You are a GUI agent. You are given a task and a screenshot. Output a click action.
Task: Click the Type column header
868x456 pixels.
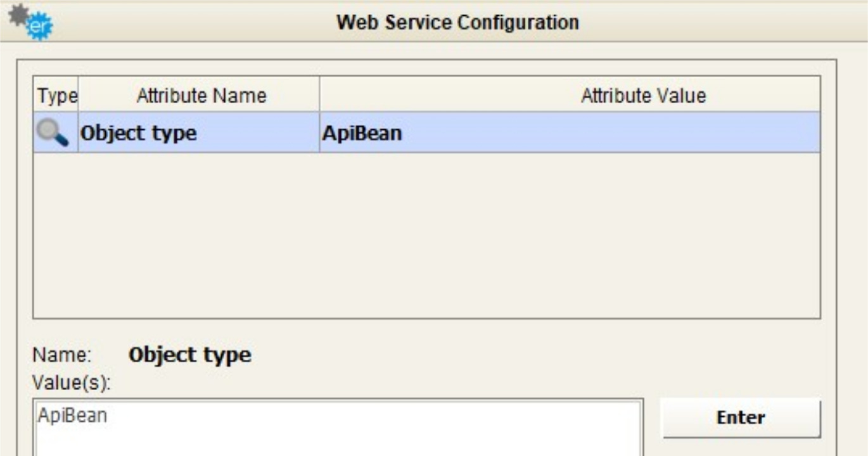(x=56, y=96)
